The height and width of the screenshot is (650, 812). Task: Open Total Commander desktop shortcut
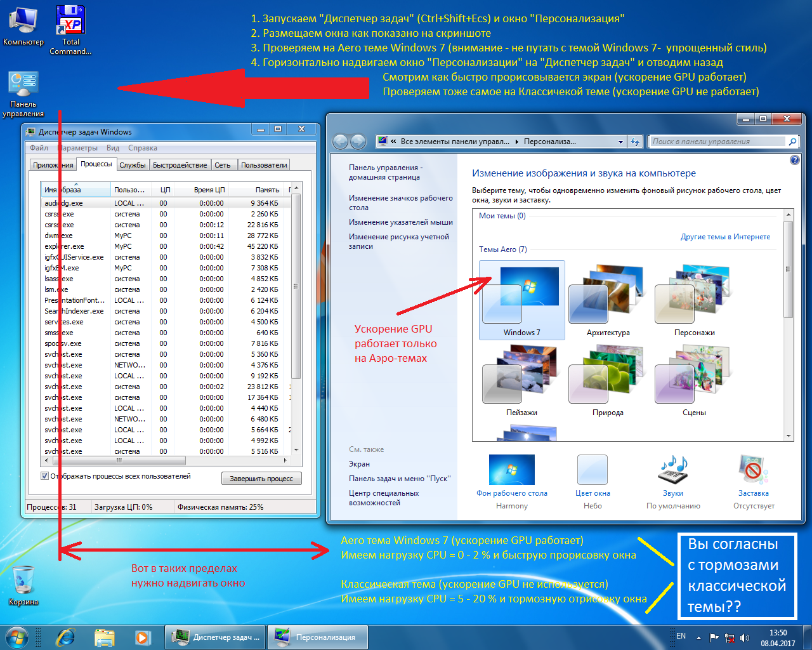[x=70, y=22]
